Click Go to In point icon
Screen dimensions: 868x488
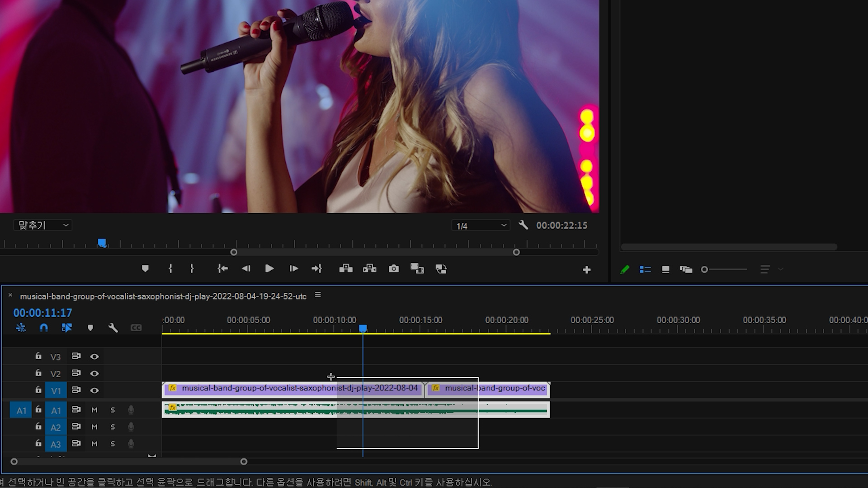point(222,269)
